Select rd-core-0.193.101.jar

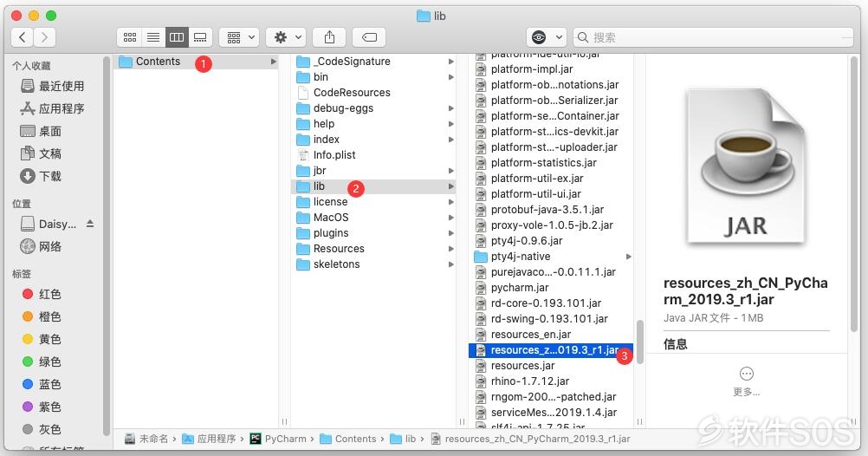tap(551, 303)
